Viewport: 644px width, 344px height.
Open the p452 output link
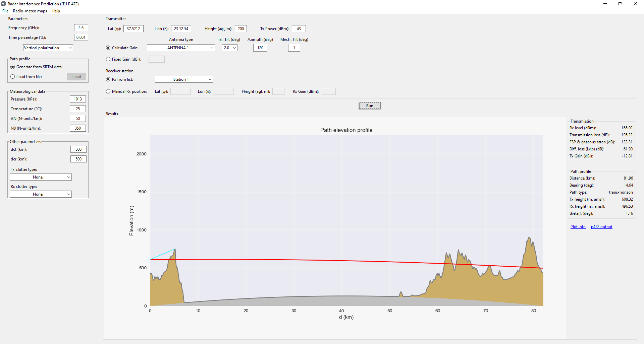(x=601, y=227)
